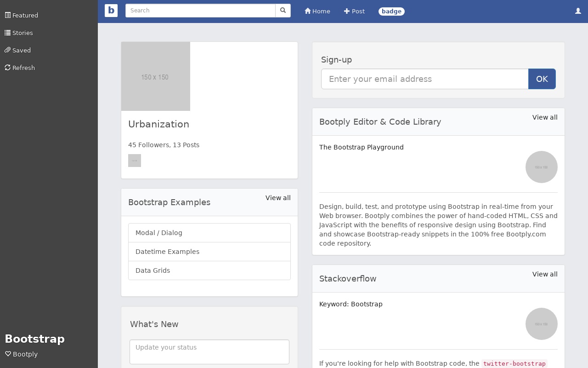
Task: Click the Refresh icon in the sidebar
Action: pos(8,68)
